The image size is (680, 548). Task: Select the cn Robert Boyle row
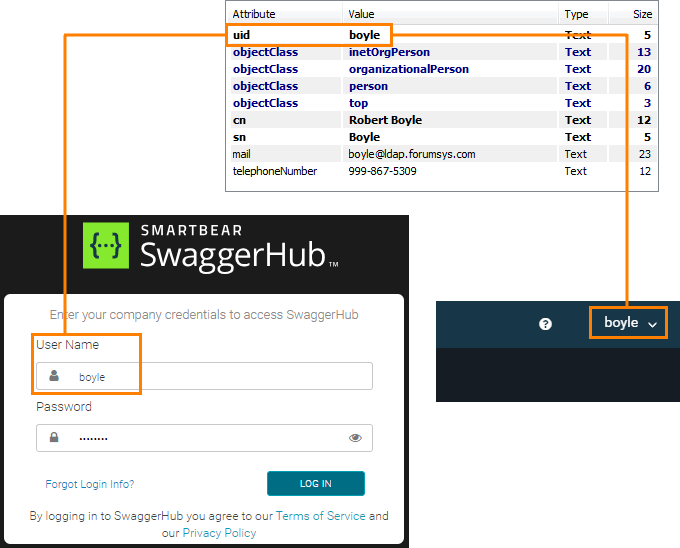[441, 120]
